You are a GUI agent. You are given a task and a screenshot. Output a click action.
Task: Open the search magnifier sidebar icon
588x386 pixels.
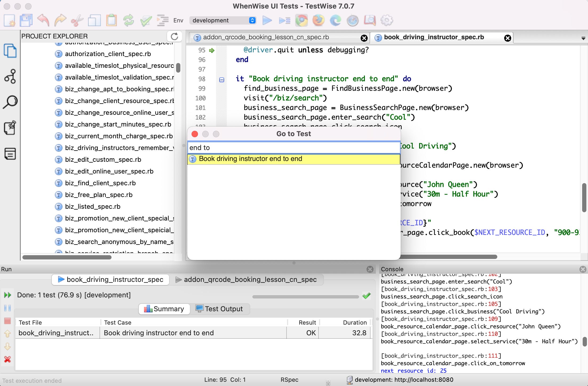point(10,102)
